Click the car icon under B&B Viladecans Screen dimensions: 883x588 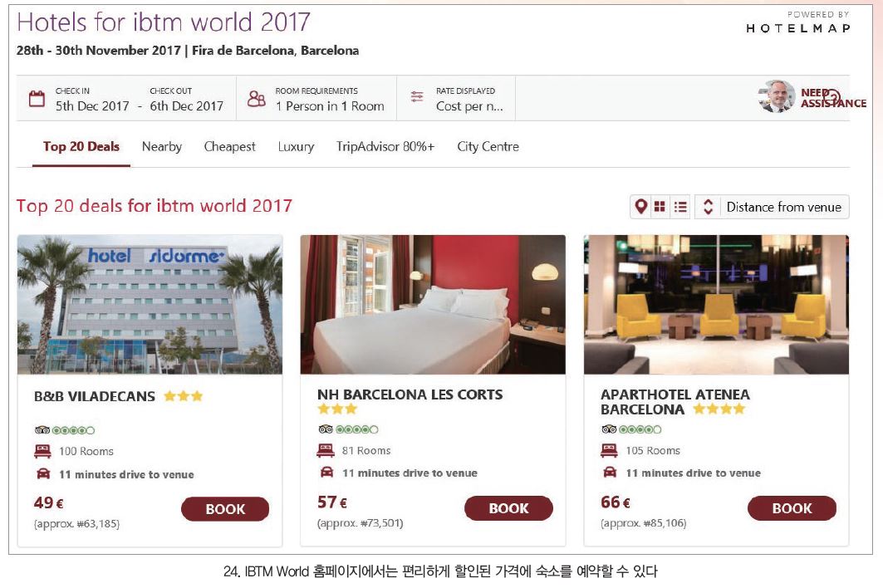pyautogui.click(x=43, y=473)
